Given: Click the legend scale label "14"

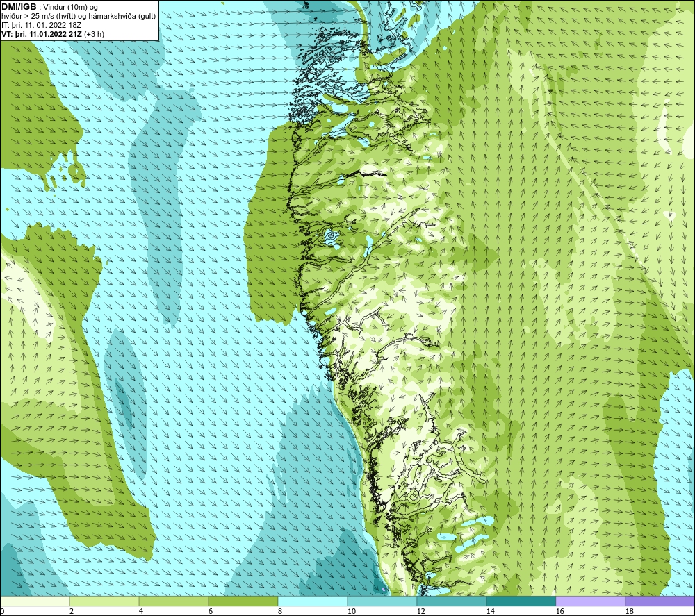Looking at the screenshot, I should coord(490,611).
